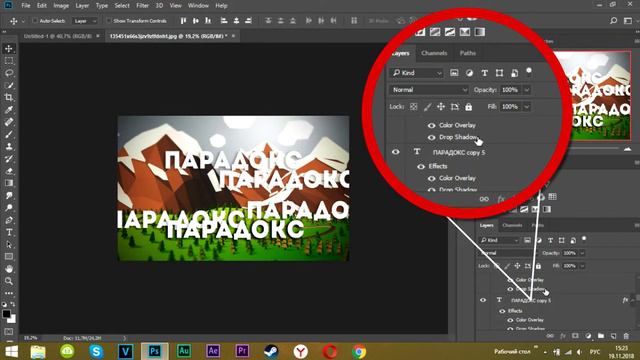Select the History Brush tool

pyautogui.click(x=9, y=159)
